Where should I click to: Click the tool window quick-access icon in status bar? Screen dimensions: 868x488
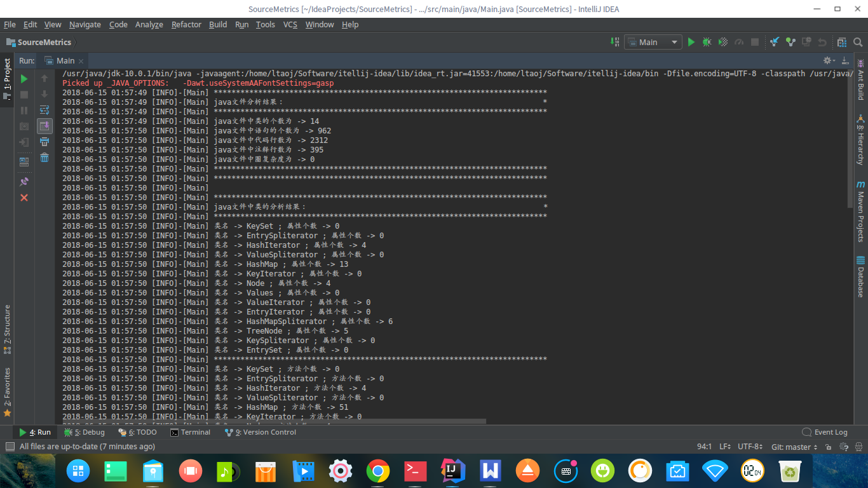[10, 447]
